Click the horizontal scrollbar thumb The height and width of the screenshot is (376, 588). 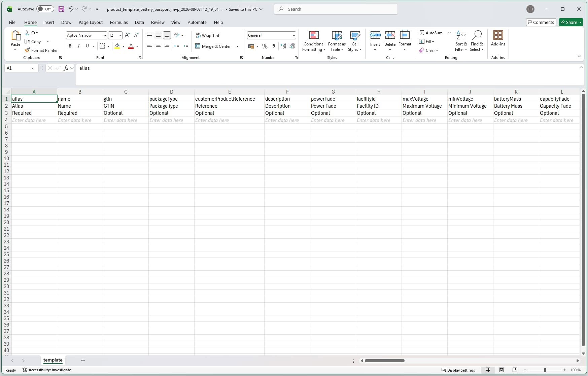coord(385,361)
